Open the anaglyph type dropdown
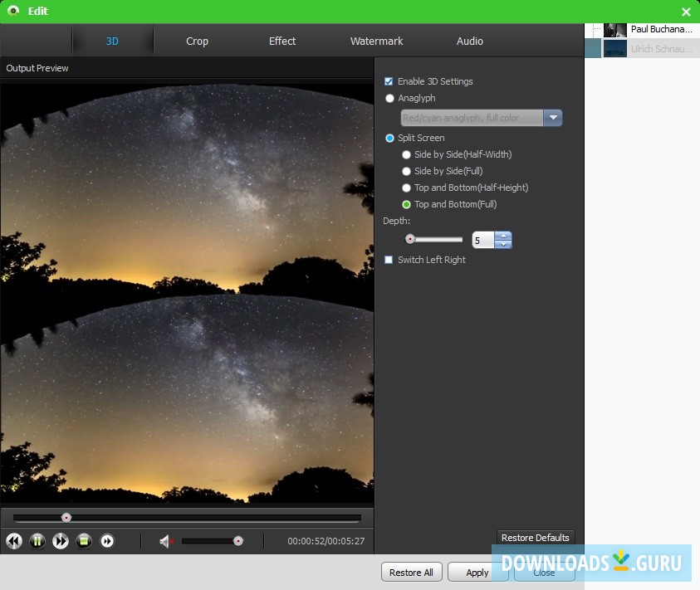Screen dimensions: 700x590 click(x=553, y=118)
